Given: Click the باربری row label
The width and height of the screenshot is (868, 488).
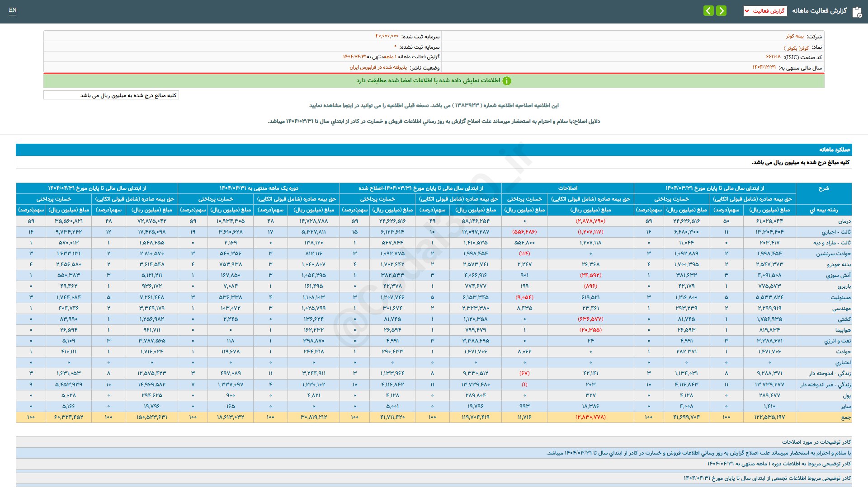Looking at the screenshot, I should pos(844,286).
